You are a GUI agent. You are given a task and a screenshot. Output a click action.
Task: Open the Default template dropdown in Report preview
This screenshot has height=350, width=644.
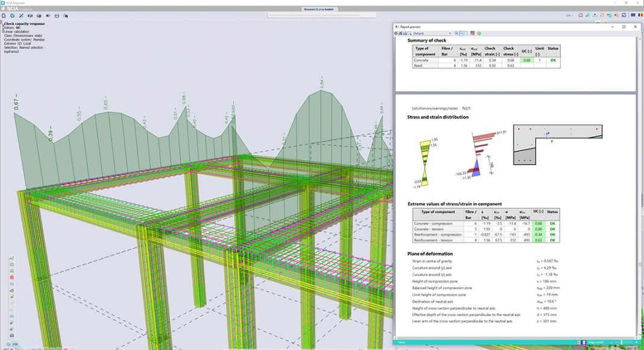[x=430, y=33]
